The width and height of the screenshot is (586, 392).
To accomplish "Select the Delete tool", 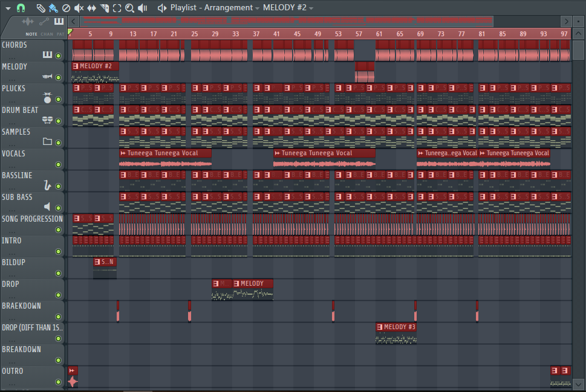I will tap(66, 8).
